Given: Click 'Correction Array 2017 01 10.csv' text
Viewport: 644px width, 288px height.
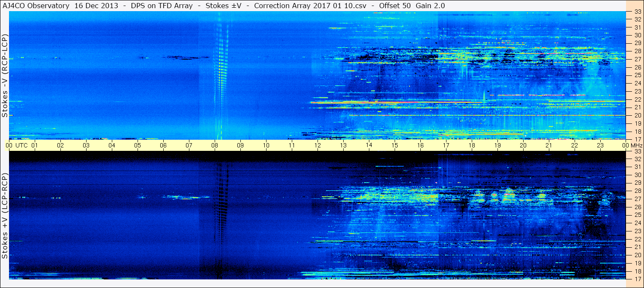Looking at the screenshot, I should tap(311, 6).
